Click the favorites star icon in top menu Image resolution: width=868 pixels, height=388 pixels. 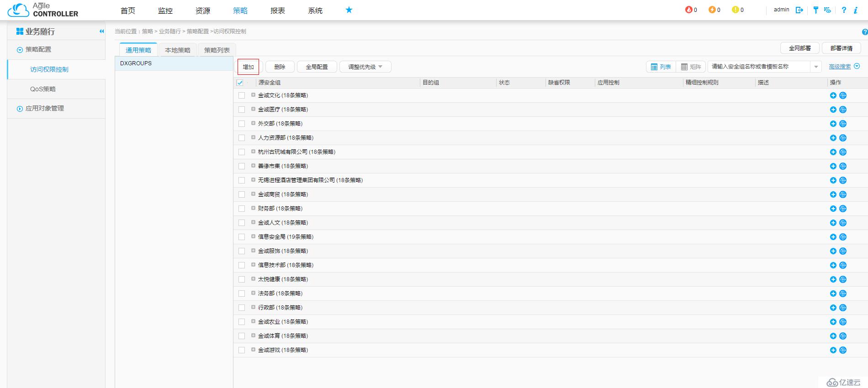(x=349, y=10)
